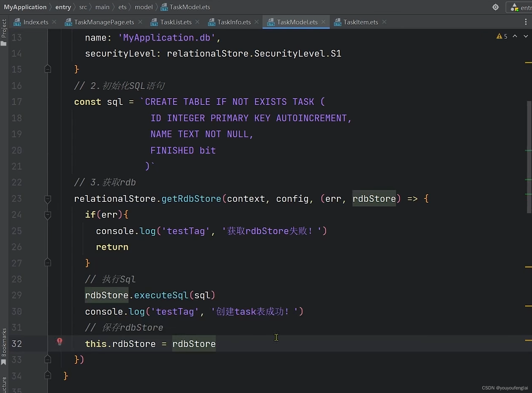The image size is (532, 393).
Task: Collapse the if(err) block at line 24
Action: [48, 215]
